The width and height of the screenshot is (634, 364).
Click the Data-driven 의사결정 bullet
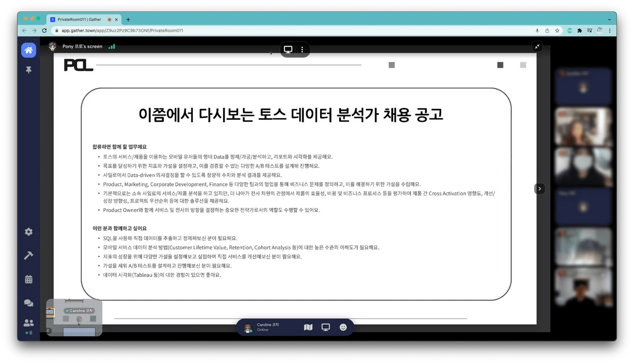[192, 175]
